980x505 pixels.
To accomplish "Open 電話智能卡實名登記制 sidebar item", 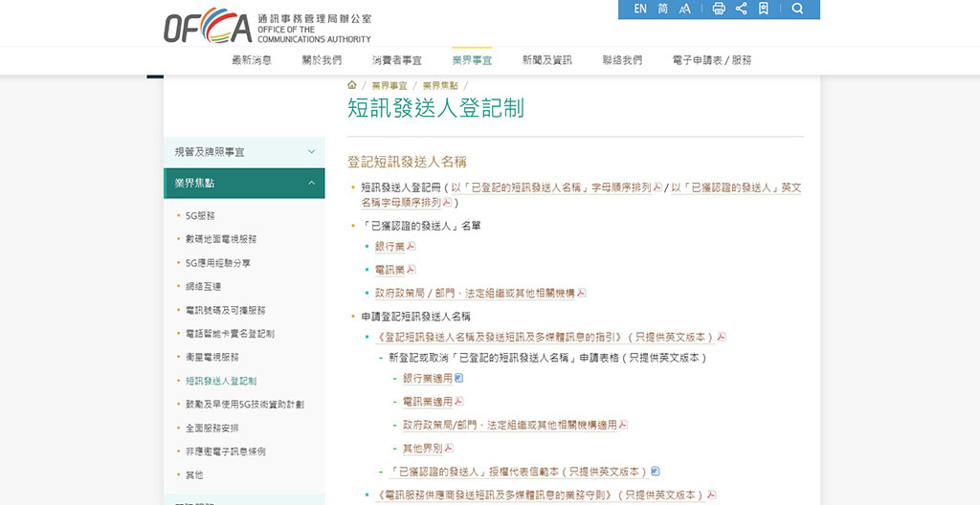I will click(230, 334).
